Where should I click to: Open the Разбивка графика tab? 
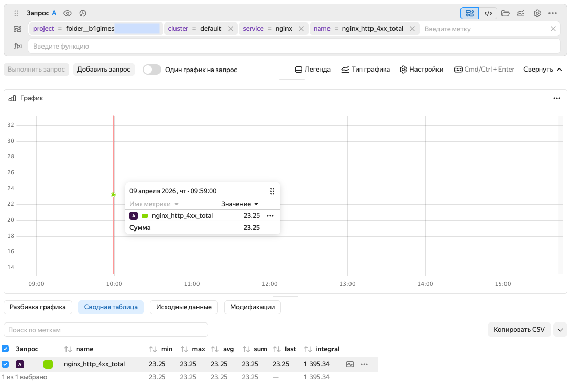pos(38,307)
